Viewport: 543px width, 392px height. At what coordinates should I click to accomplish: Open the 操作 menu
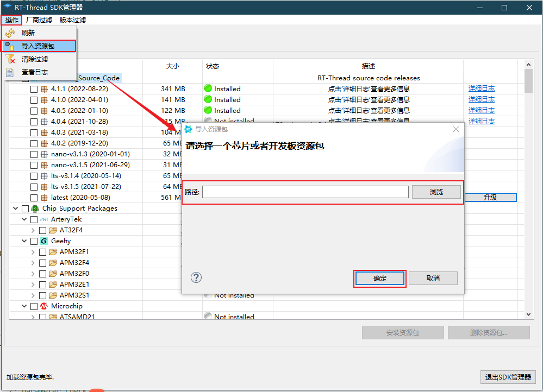pyautogui.click(x=12, y=20)
